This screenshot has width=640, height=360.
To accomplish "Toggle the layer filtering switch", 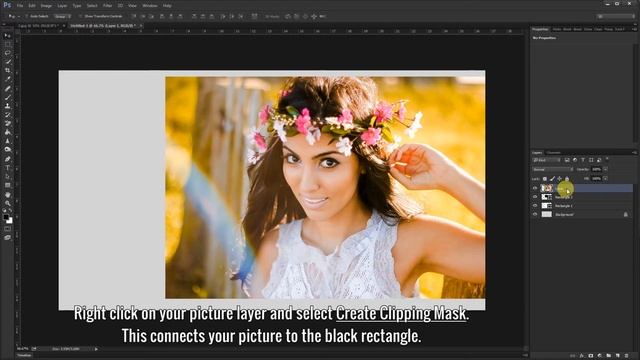I will [607, 159].
